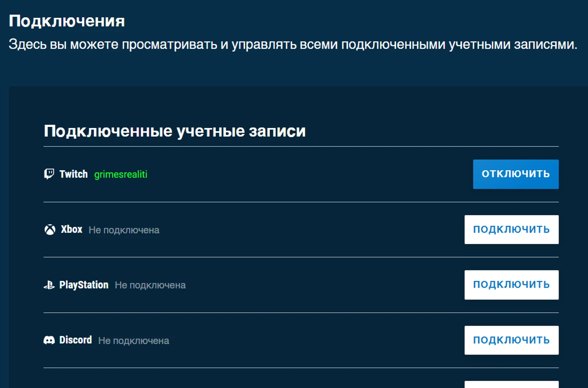
Task: Select the Xbox service label
Action: (71, 229)
